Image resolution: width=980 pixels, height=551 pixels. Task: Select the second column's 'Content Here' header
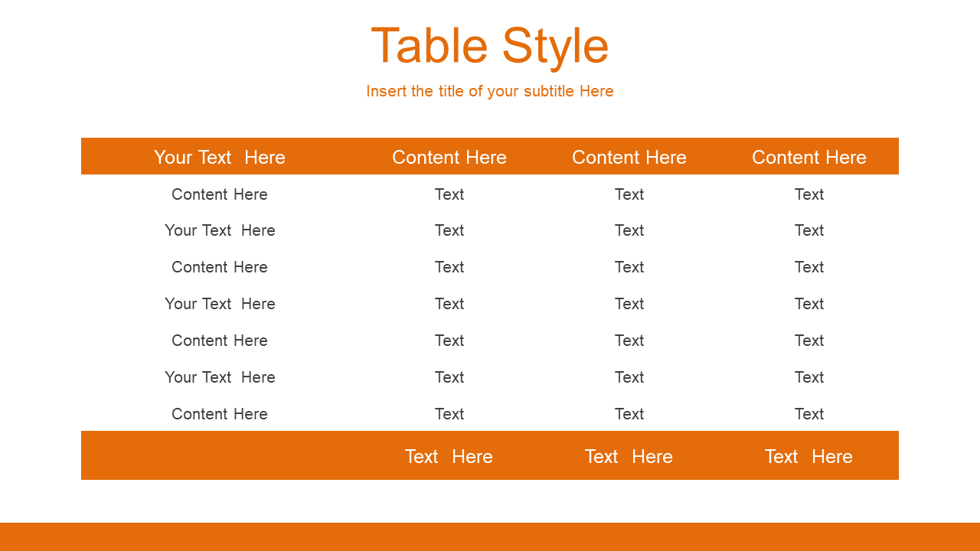[449, 157]
